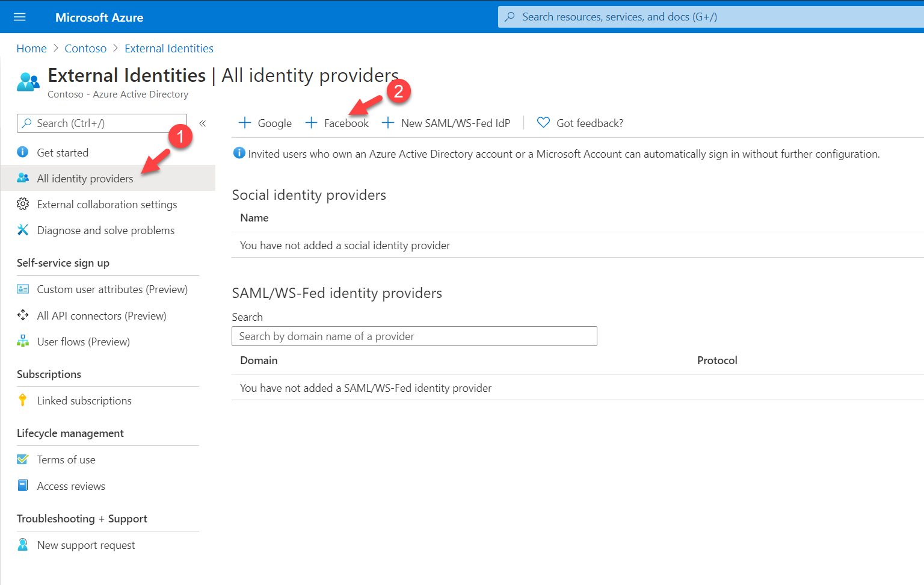Click the New support request icon
Viewport: 924px width, 585px height.
point(23,545)
